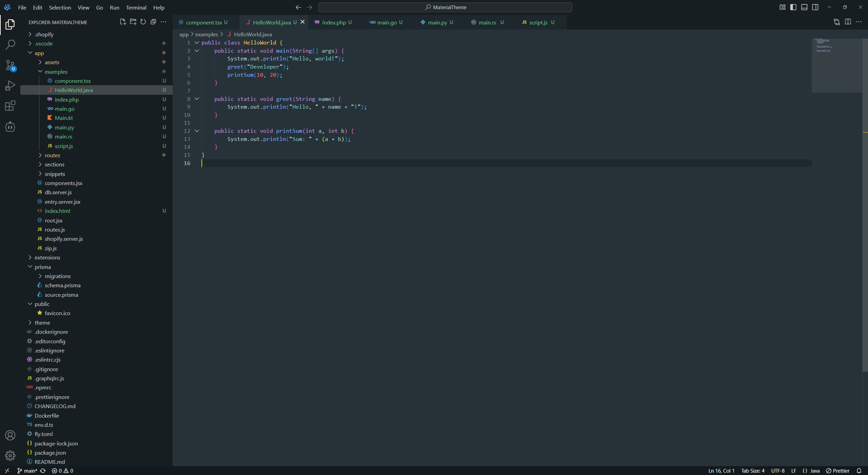Open the Search view in activity bar

click(x=10, y=44)
